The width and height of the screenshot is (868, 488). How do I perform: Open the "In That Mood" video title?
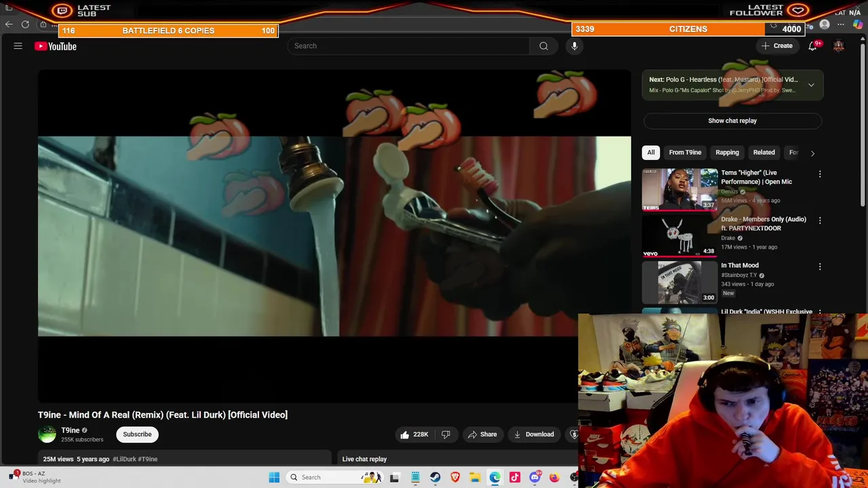[740, 266]
